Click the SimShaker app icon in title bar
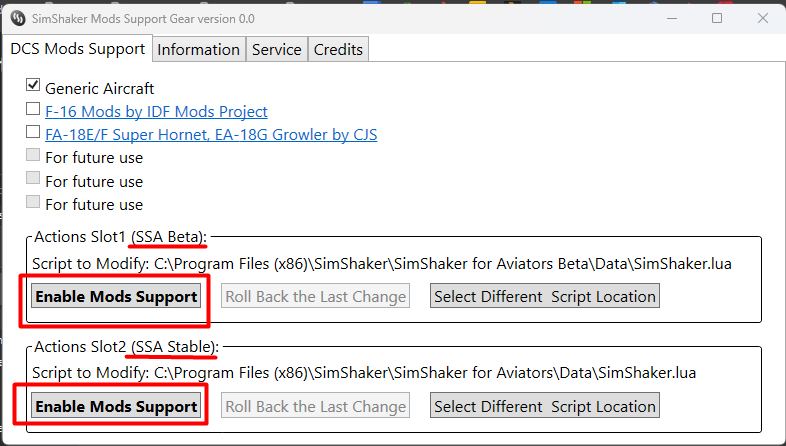Screen dimensions: 786x446 18,19
